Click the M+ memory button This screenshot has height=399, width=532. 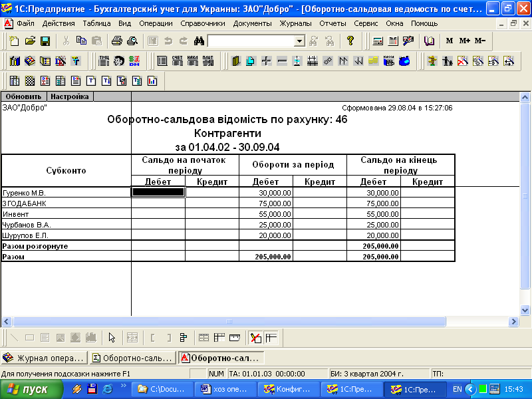pyautogui.click(x=464, y=41)
